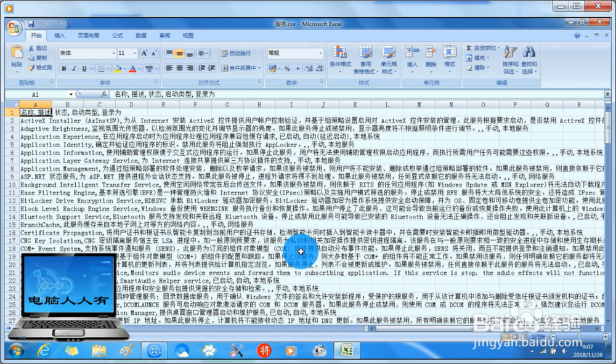
Task: Increase indent of cell content
Action: 211,68
